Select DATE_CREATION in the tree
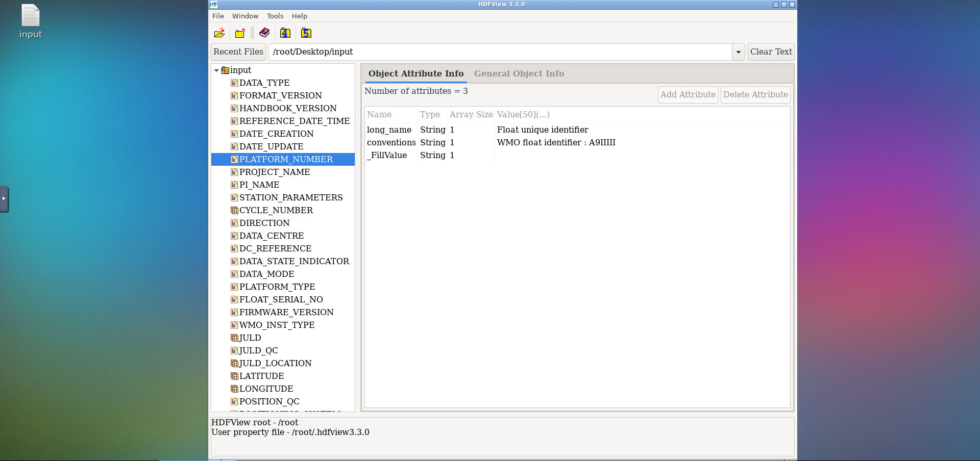 (277, 134)
